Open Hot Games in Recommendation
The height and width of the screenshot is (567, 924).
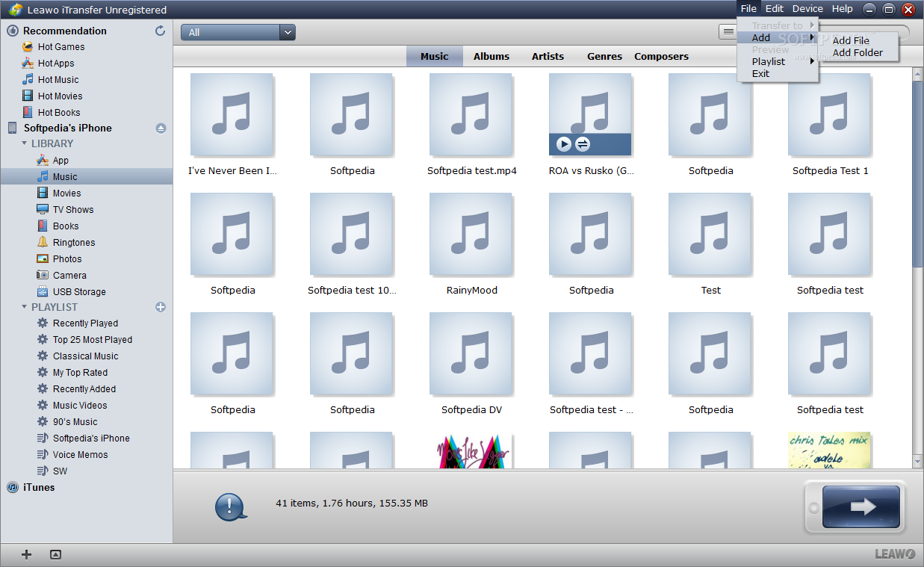pyautogui.click(x=61, y=47)
